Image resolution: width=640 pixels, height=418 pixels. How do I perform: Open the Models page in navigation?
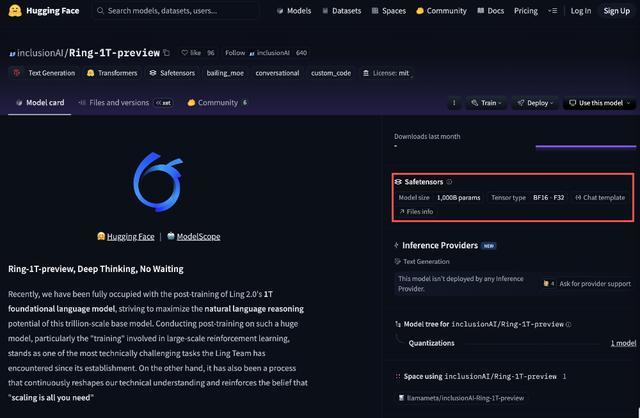tap(292, 11)
